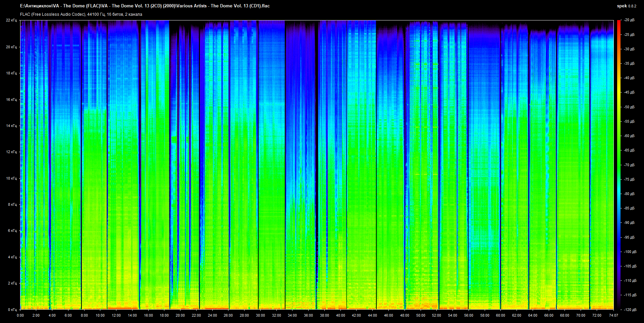Click the 26:00 time axis marker
Viewport: 644px width, 323px height.
[228, 315]
